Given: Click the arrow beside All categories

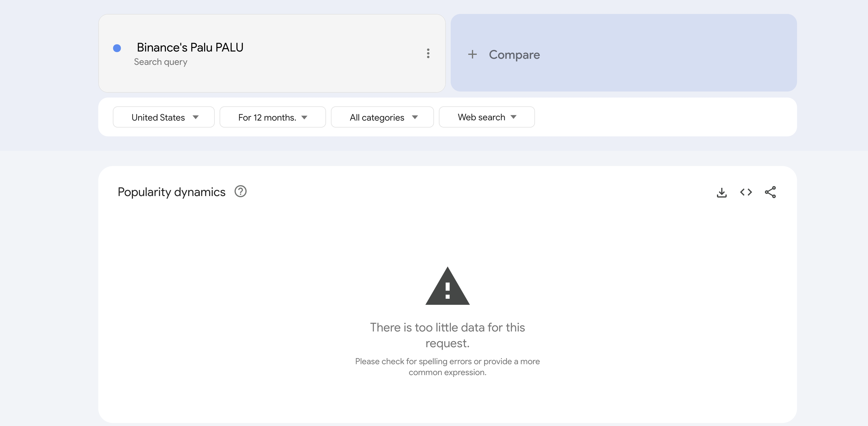Looking at the screenshot, I should pyautogui.click(x=415, y=117).
